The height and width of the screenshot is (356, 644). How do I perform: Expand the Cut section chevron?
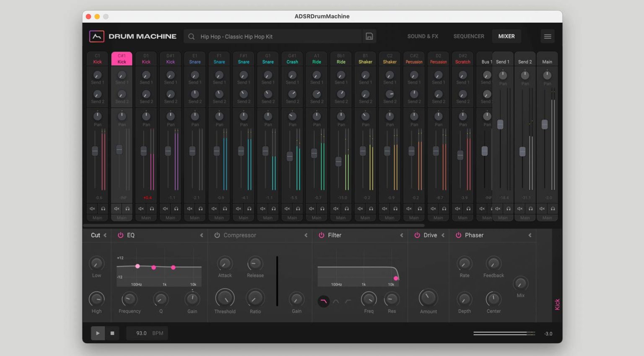tap(105, 235)
